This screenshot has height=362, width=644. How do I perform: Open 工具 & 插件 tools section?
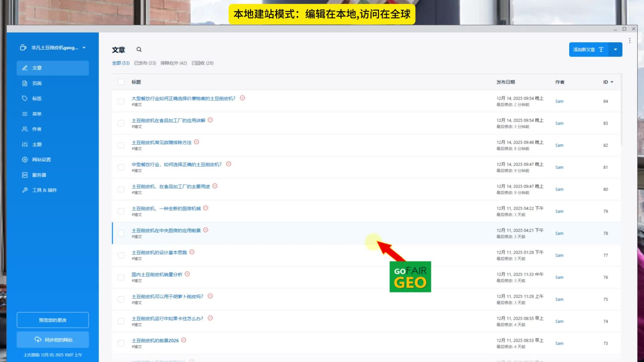[x=44, y=190]
